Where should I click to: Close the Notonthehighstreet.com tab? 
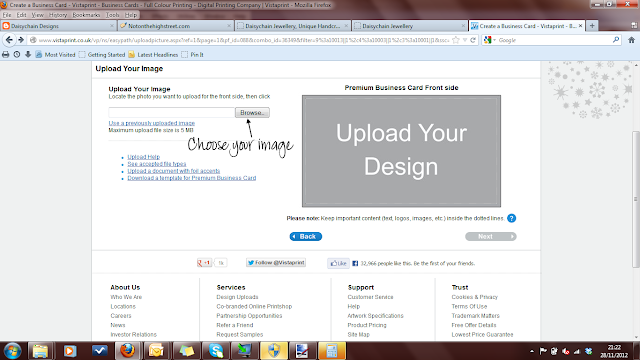[x=229, y=26]
